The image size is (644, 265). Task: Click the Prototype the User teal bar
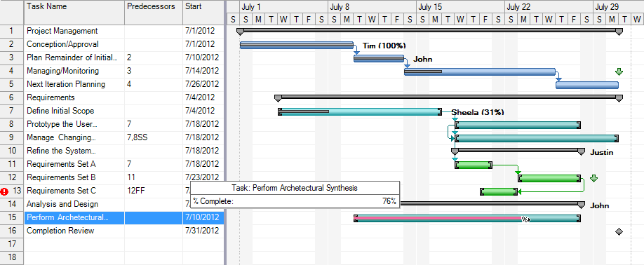click(518, 125)
